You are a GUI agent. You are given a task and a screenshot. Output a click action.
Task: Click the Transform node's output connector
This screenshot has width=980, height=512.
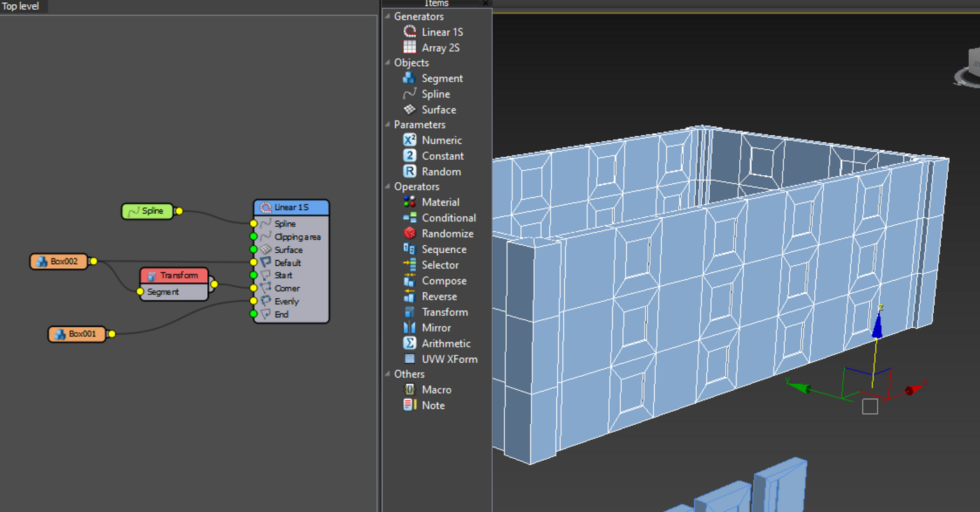pyautogui.click(x=213, y=284)
